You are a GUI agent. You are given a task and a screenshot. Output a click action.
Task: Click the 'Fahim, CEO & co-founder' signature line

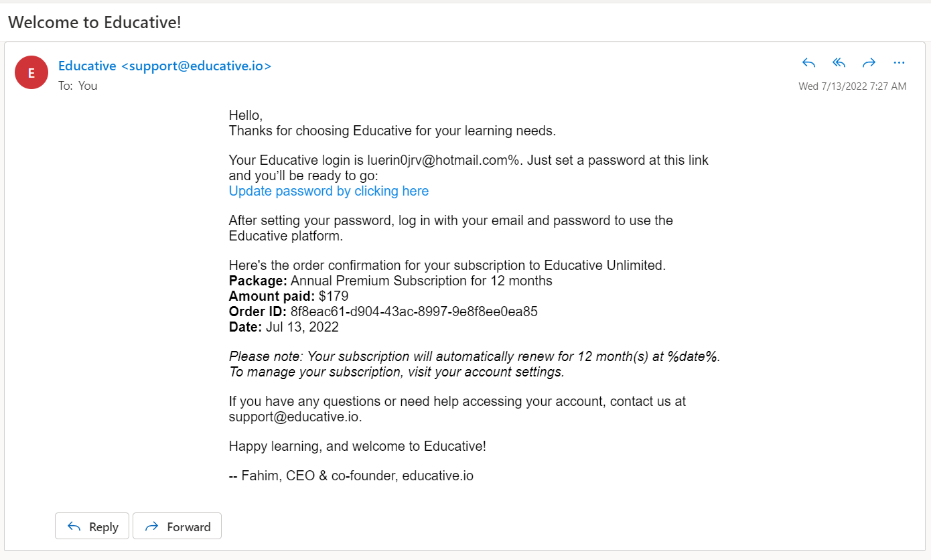pyautogui.click(x=351, y=476)
